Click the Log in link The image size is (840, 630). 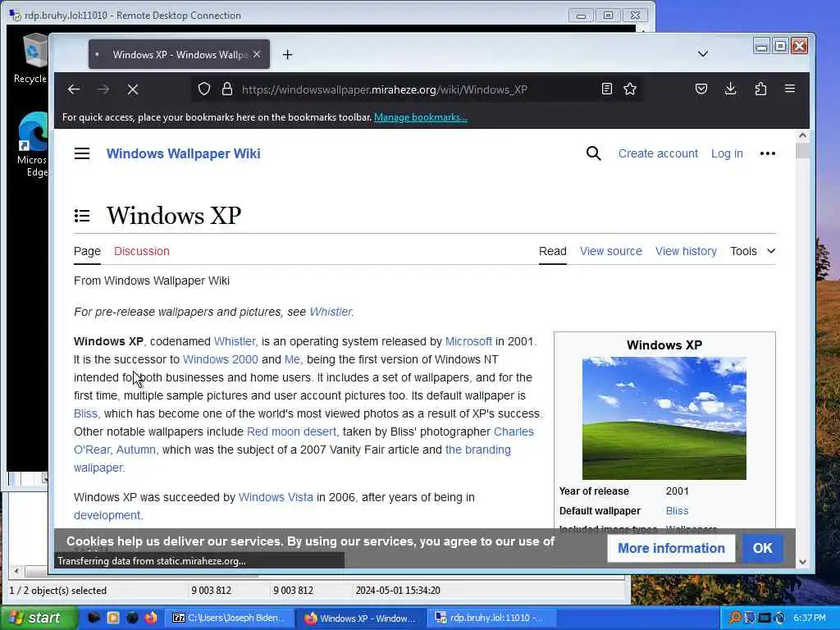pos(727,153)
